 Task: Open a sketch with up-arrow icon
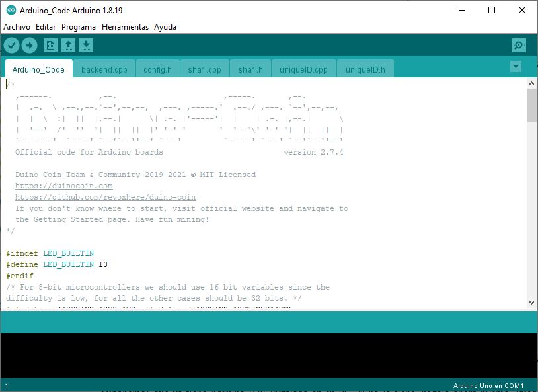click(68, 46)
